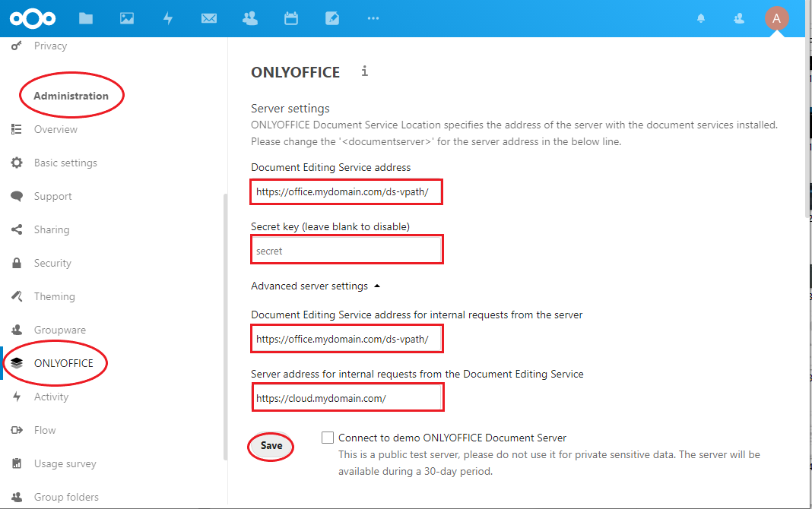Image resolution: width=812 pixels, height=509 pixels.
Task: Click the Groupware person icon
Action: (x=17, y=330)
